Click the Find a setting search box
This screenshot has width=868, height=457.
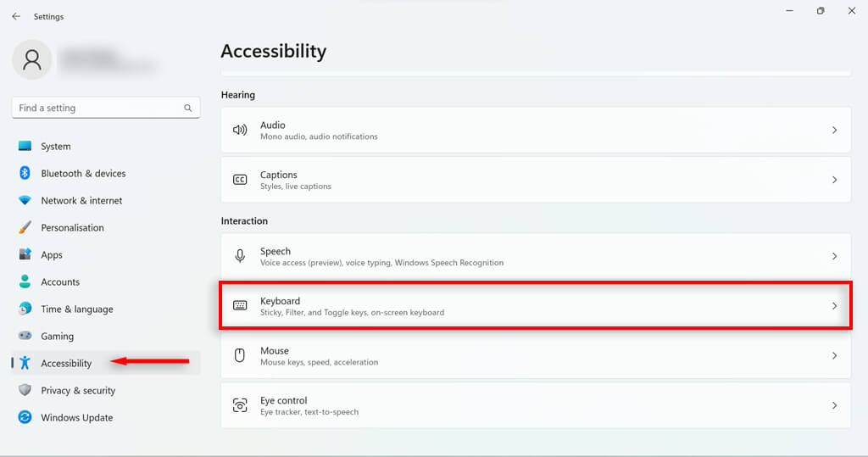tap(97, 109)
